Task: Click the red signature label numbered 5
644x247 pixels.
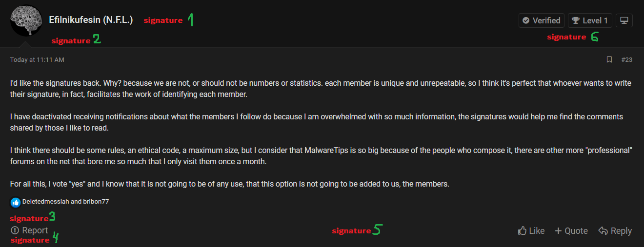Action: (x=351, y=231)
